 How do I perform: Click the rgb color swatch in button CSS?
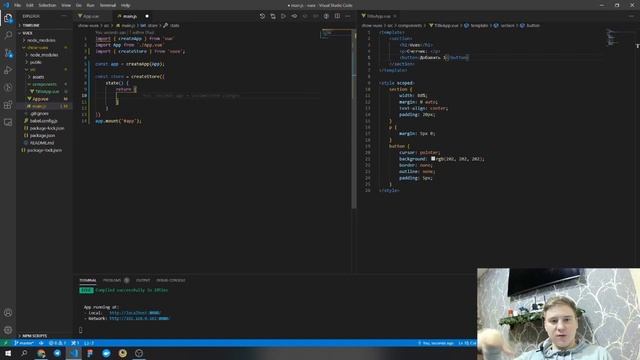[433, 158]
